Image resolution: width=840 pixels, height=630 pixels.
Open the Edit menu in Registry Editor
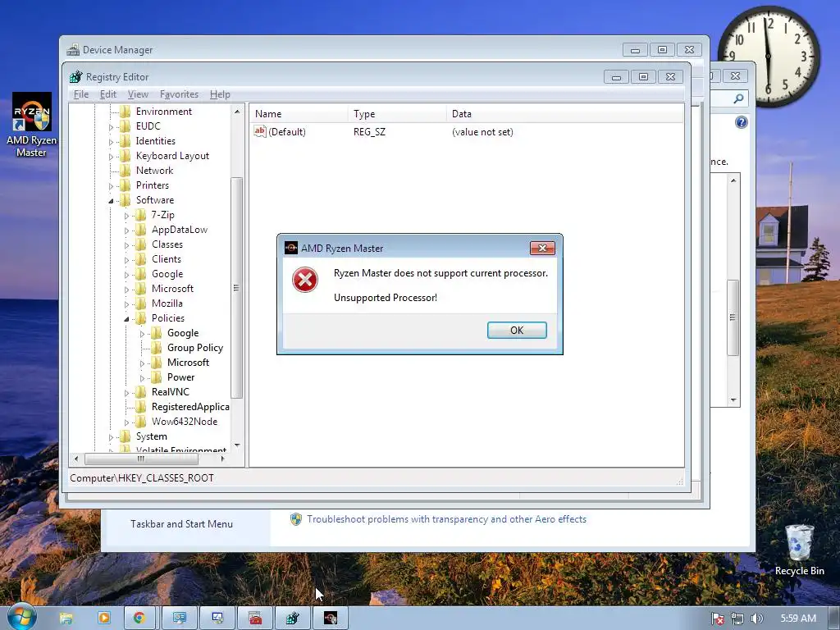click(107, 94)
